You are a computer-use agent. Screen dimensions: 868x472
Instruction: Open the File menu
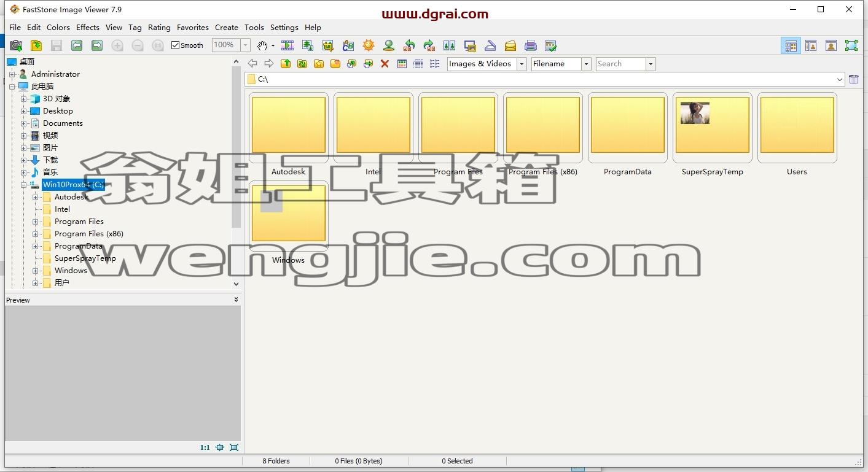(15, 28)
